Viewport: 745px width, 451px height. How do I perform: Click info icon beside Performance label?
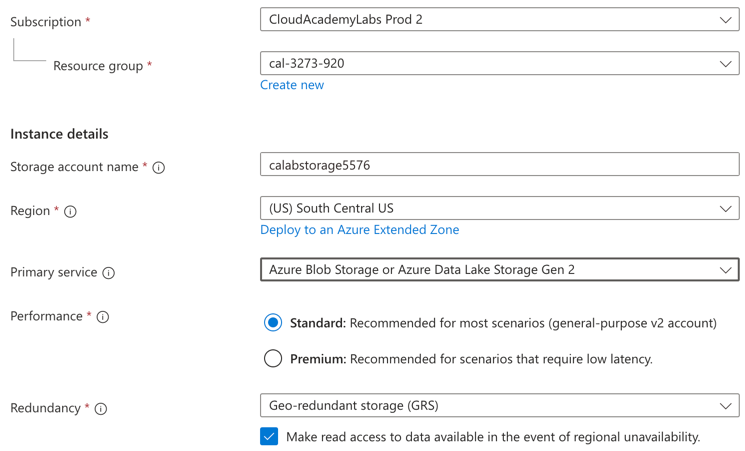pos(102,317)
